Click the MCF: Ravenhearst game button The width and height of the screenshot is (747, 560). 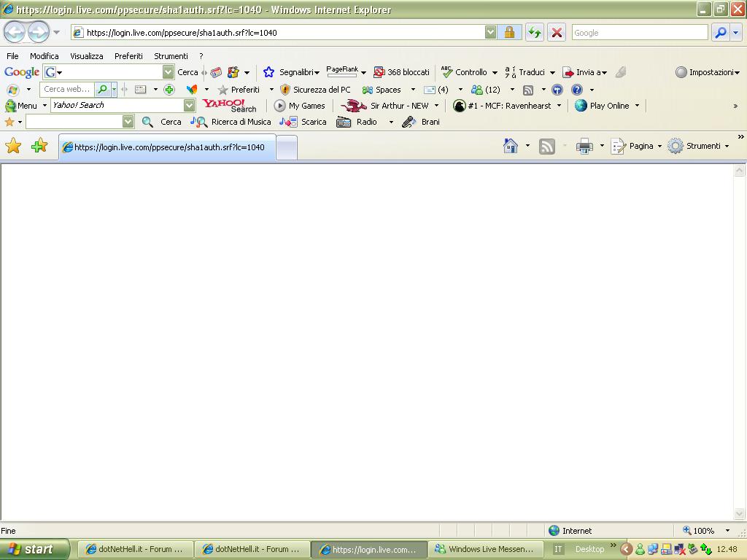pos(502,106)
